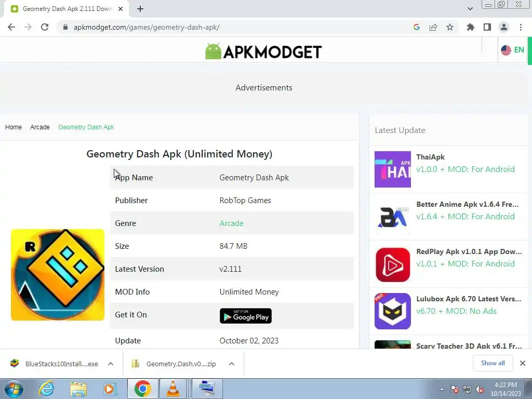Click 'Unlimited Money' MOD info value

pyautogui.click(x=249, y=292)
